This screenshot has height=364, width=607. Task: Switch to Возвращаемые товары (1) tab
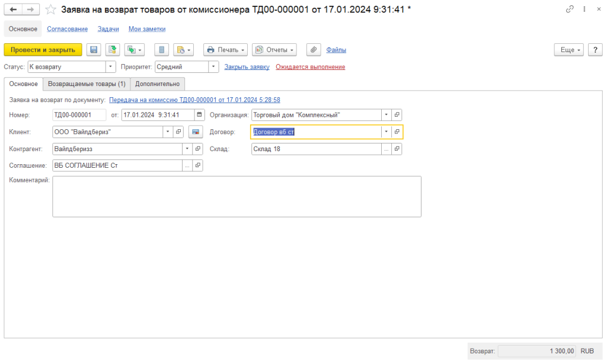click(x=87, y=84)
